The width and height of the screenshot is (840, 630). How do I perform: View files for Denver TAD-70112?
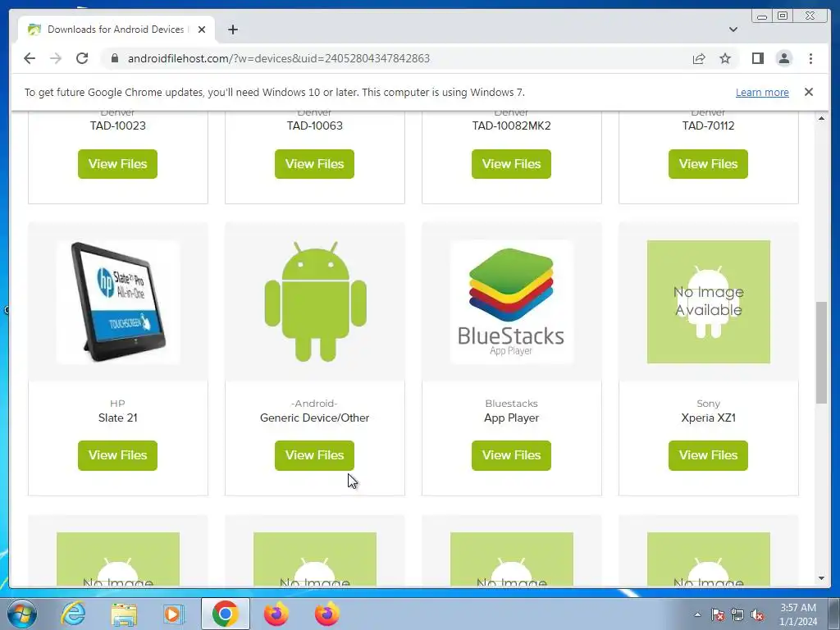pos(708,164)
